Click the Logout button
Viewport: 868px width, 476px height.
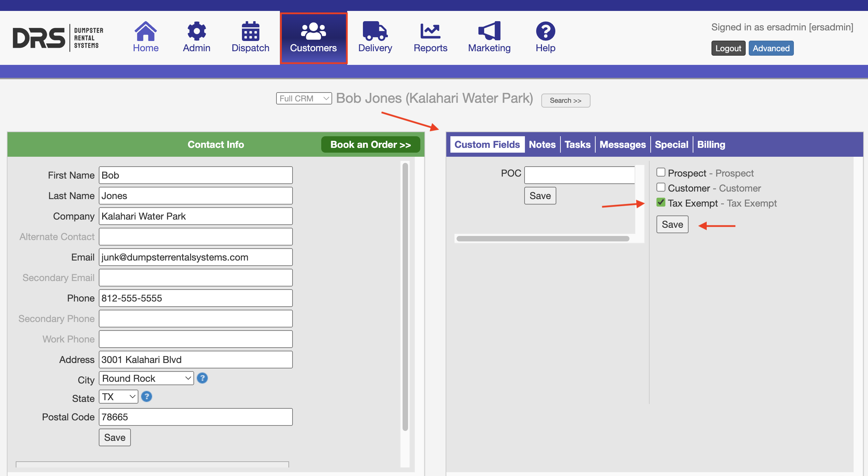(728, 48)
